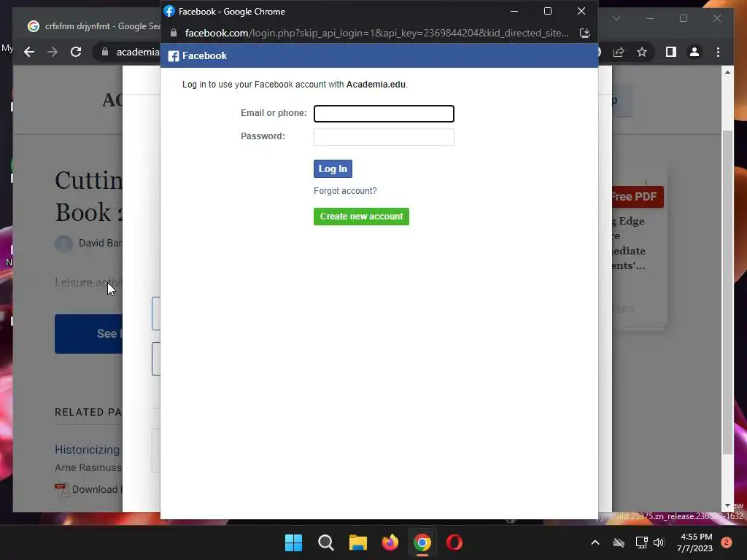Click the green Create new account button
Image resolution: width=747 pixels, height=560 pixels.
pyautogui.click(x=361, y=216)
